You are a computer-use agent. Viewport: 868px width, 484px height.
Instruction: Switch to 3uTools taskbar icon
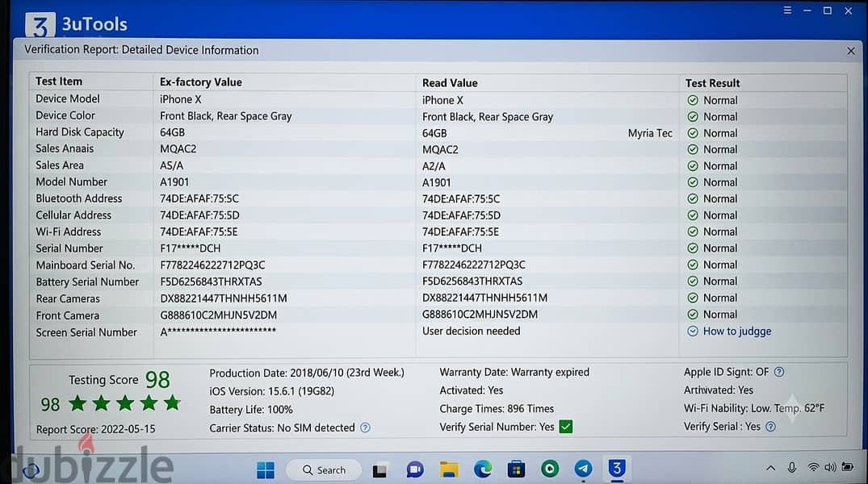(617, 468)
